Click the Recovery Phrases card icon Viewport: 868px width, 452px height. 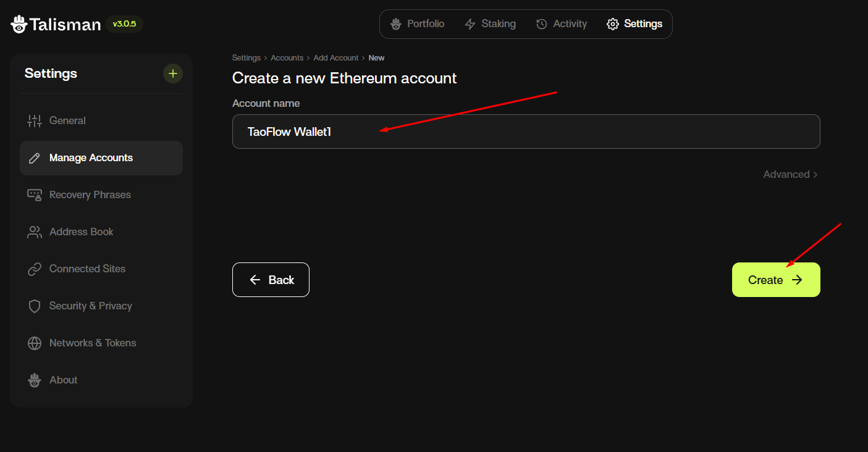(x=35, y=195)
